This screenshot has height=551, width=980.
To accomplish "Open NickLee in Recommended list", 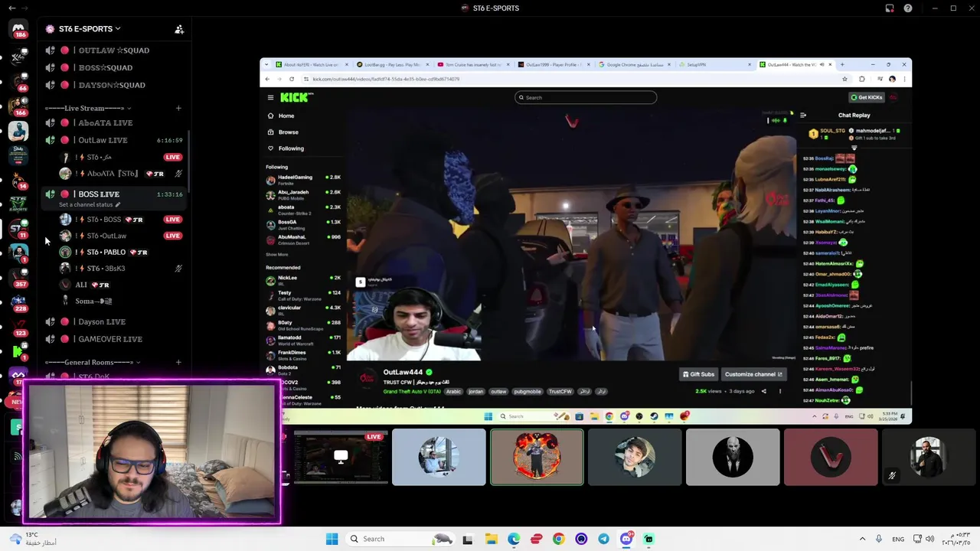I will [x=303, y=280].
